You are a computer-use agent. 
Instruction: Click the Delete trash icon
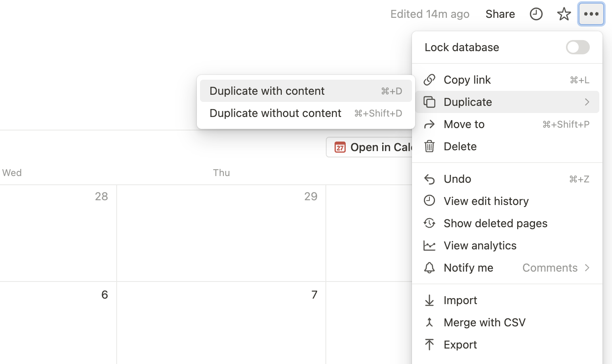(x=429, y=146)
